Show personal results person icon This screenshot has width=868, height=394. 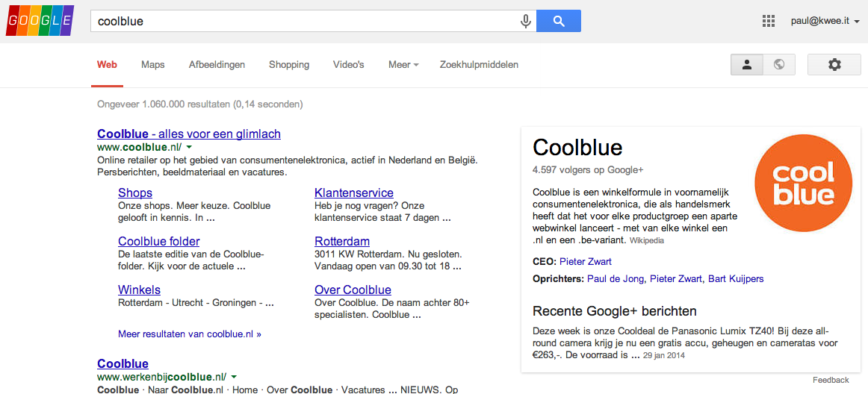pyautogui.click(x=747, y=65)
